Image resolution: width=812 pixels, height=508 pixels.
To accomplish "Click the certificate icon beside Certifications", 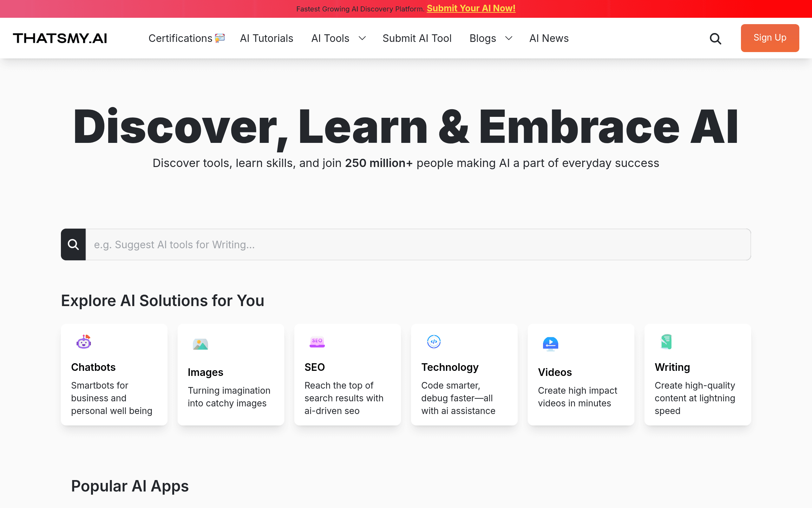I will (x=220, y=38).
